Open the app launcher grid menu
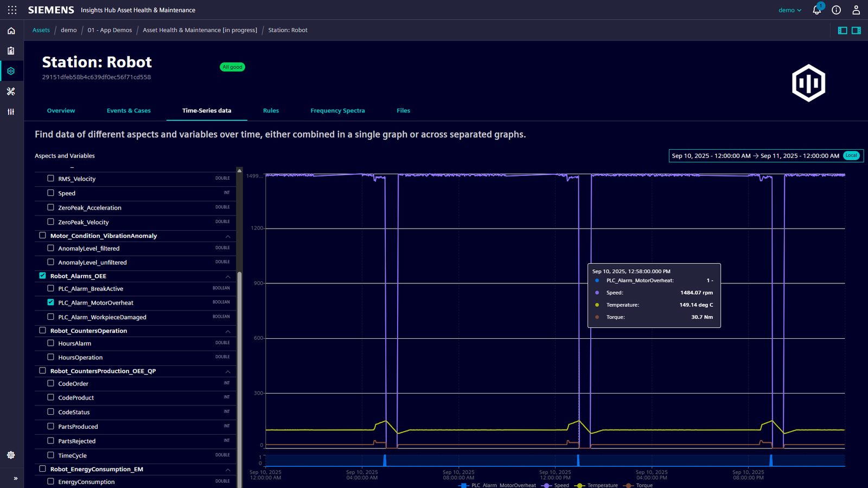Viewport: 868px width, 488px height. (12, 10)
